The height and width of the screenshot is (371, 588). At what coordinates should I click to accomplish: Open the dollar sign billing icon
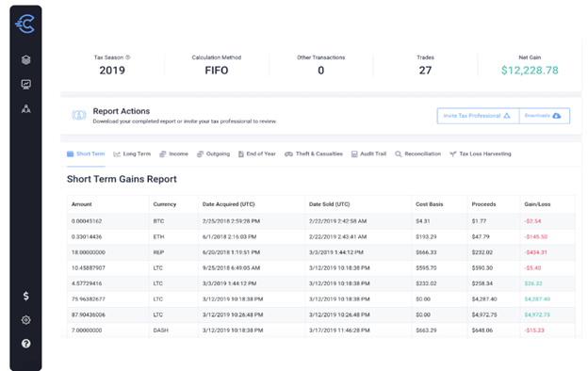25,296
